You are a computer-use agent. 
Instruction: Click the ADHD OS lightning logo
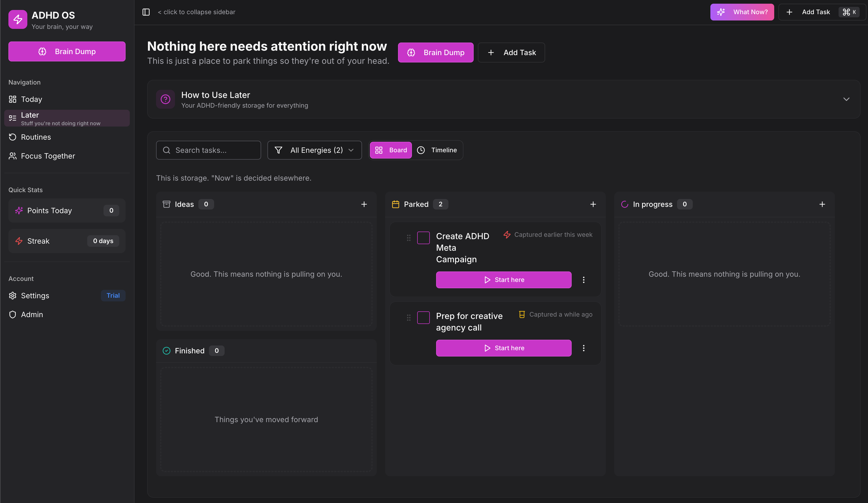click(x=18, y=19)
